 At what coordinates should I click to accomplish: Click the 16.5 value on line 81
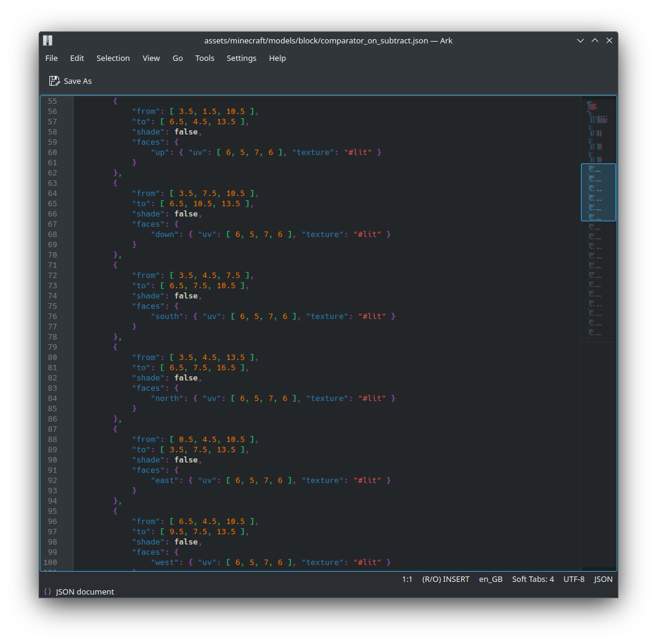pos(226,368)
